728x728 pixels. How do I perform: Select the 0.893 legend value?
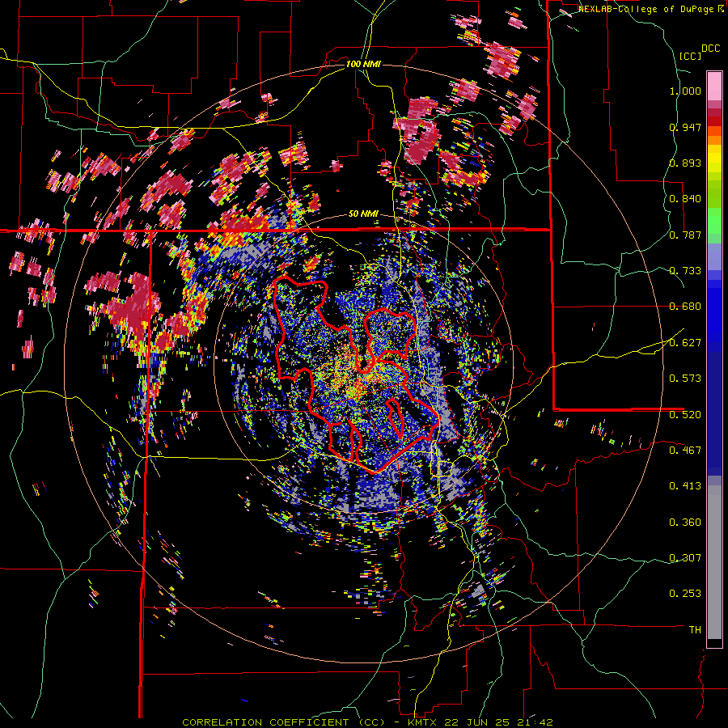pos(685,163)
